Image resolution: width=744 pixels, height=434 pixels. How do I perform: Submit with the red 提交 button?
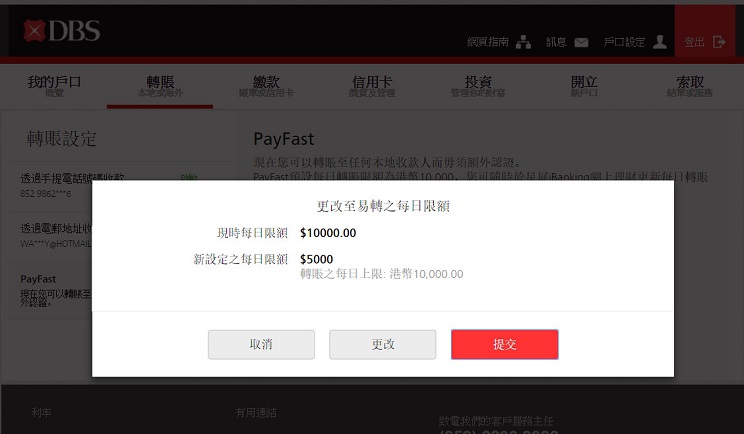coord(504,344)
